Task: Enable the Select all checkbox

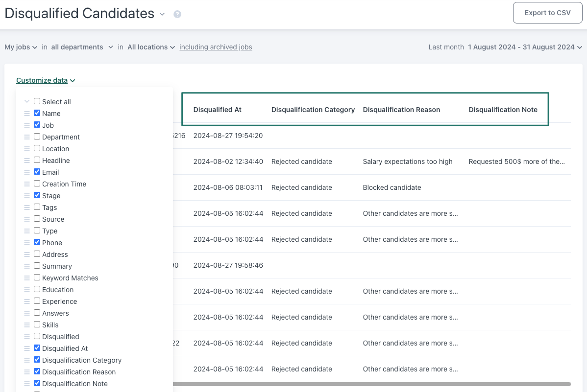Action: point(37,101)
